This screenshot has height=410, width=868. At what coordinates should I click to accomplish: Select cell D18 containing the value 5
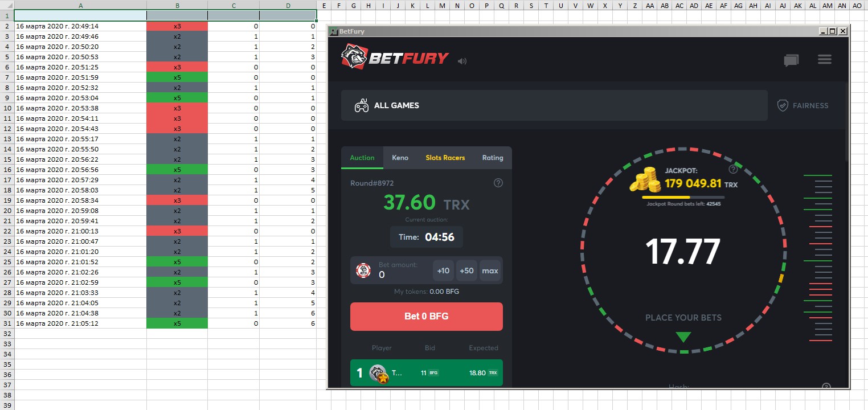pos(288,190)
